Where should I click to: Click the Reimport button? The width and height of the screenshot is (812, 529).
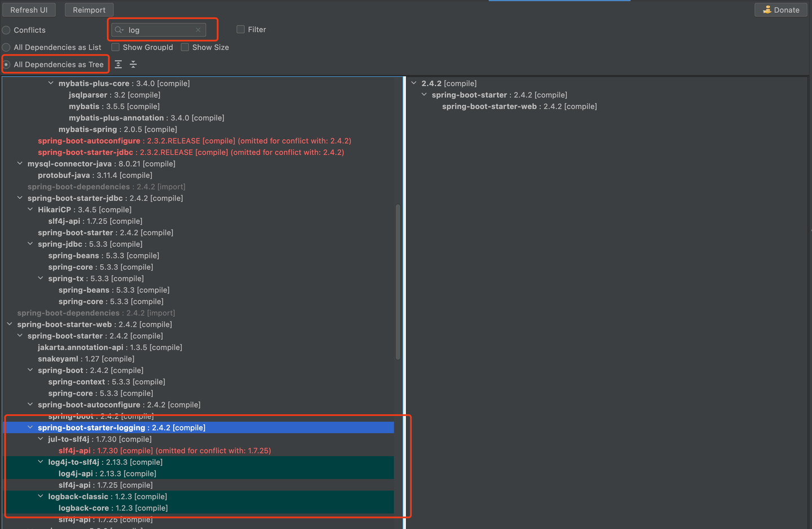pyautogui.click(x=89, y=10)
